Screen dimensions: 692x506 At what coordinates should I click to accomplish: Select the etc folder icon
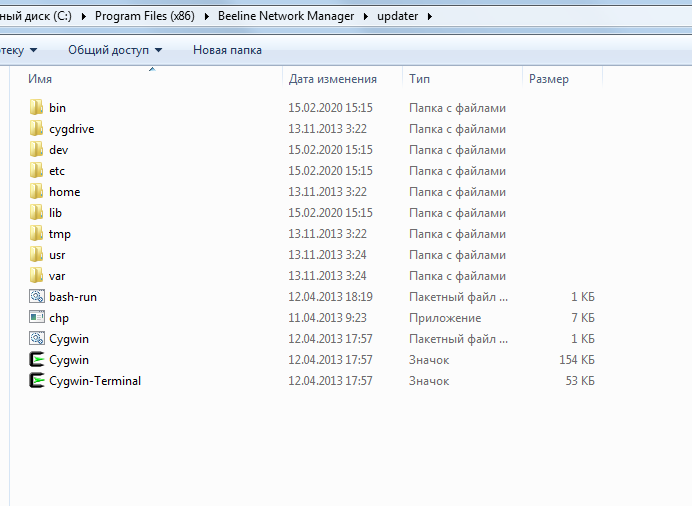click(x=36, y=170)
